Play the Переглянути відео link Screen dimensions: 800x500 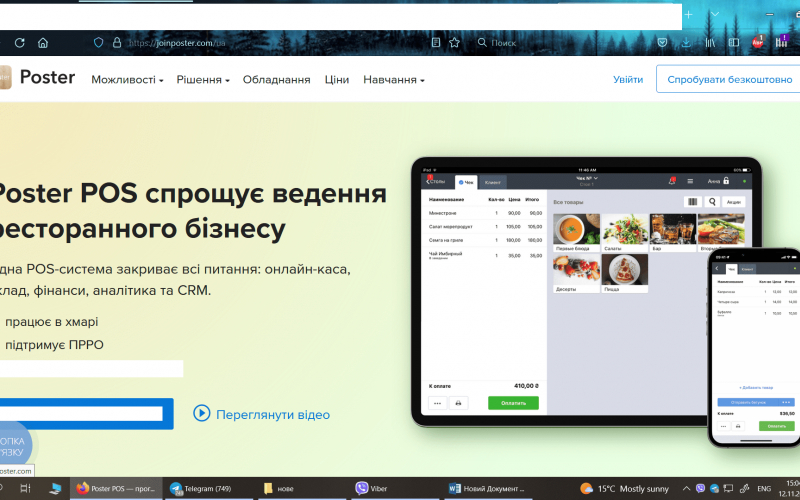[x=261, y=414]
